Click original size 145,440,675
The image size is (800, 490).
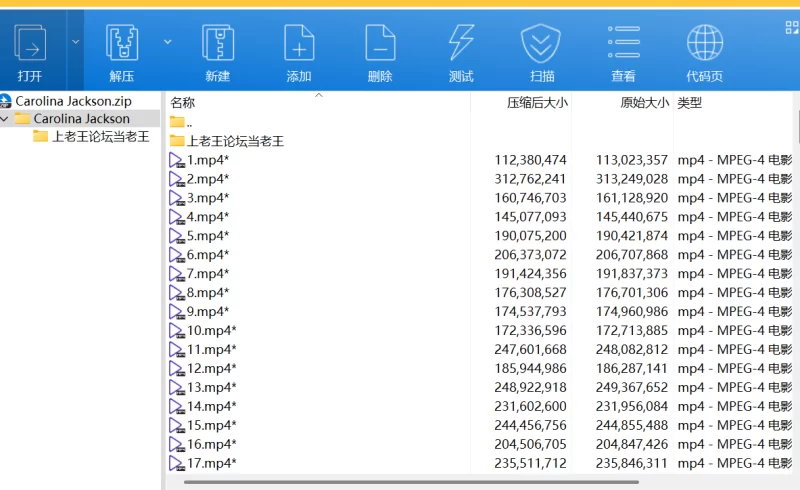(632, 217)
